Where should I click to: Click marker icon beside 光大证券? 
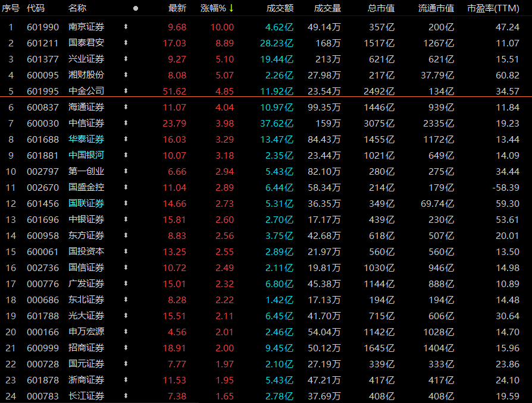click(126, 316)
